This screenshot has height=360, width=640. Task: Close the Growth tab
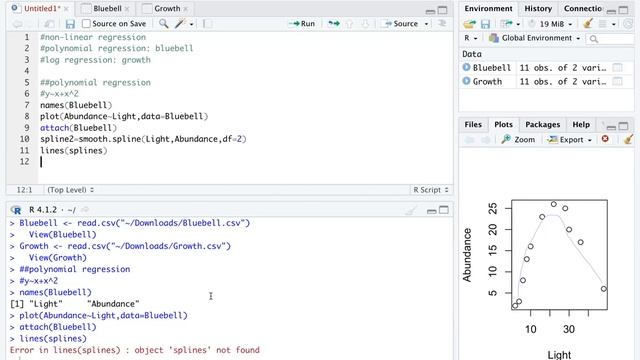click(x=186, y=9)
